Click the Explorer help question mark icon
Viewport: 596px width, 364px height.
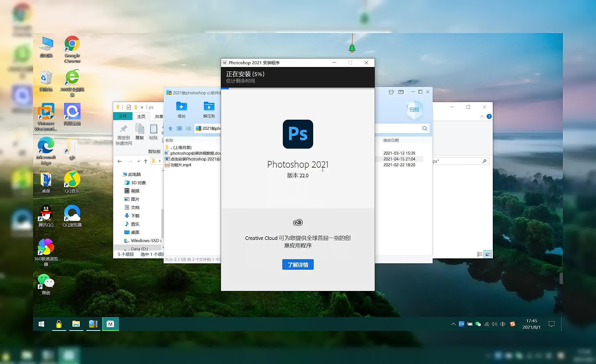489,116
